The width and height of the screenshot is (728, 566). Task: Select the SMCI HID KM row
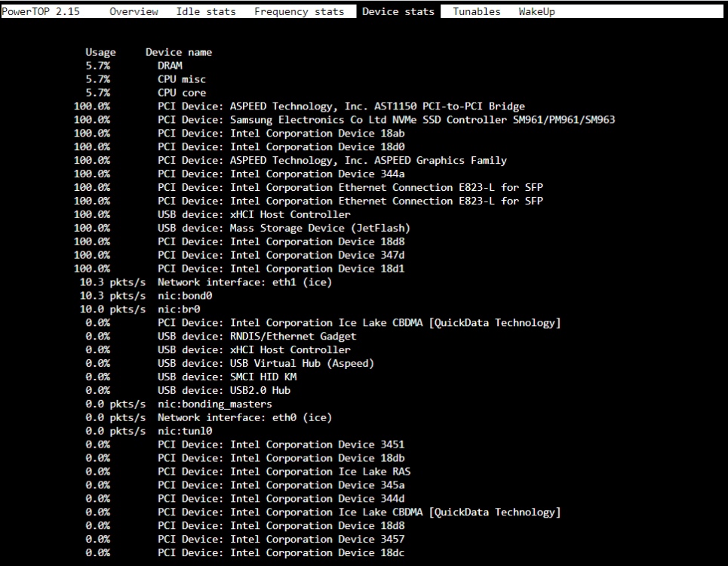191,377
